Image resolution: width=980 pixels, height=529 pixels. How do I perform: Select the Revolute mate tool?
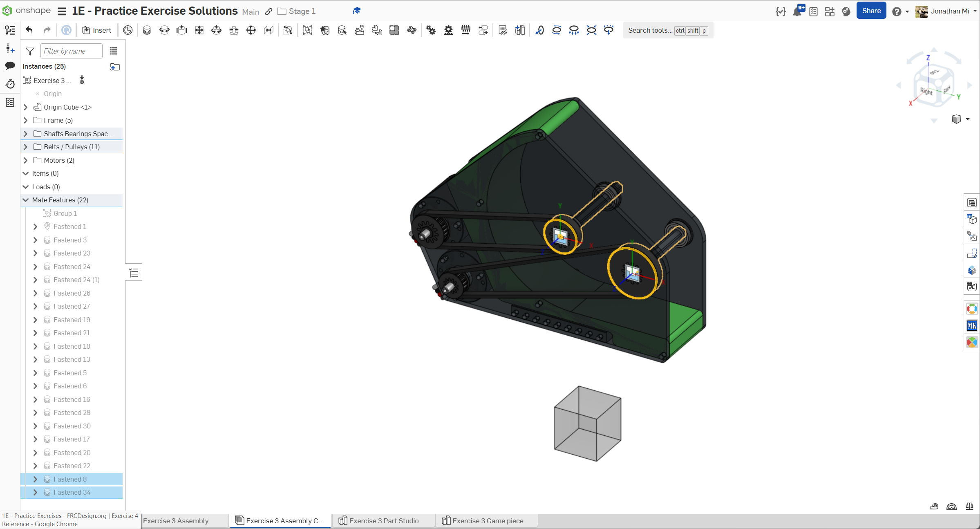coord(164,30)
